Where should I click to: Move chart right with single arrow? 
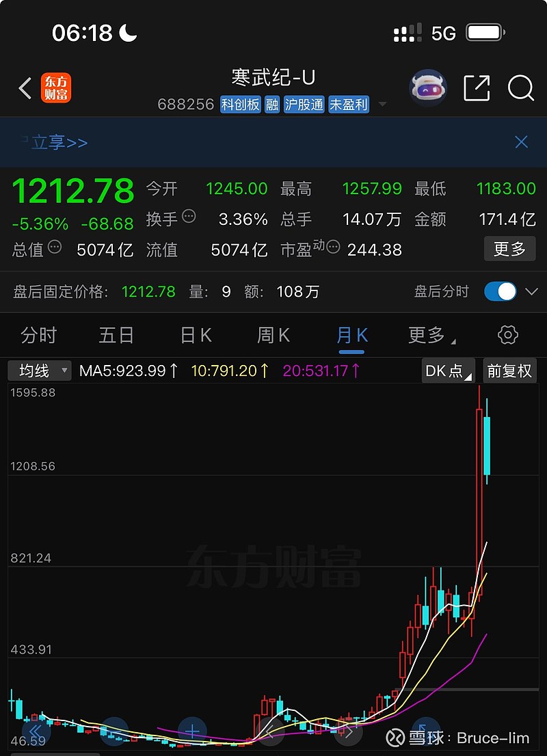click(x=348, y=731)
